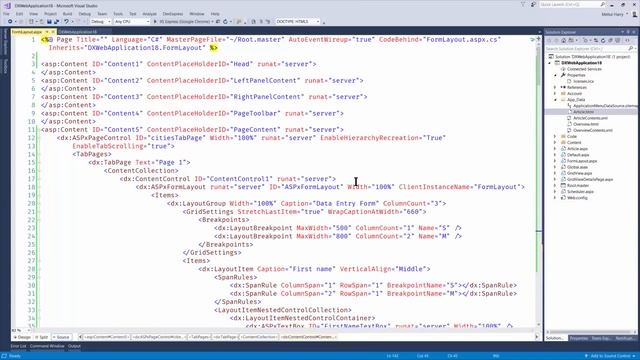Switch to Split view
This screenshot has width=640, height=360.
[41, 337]
